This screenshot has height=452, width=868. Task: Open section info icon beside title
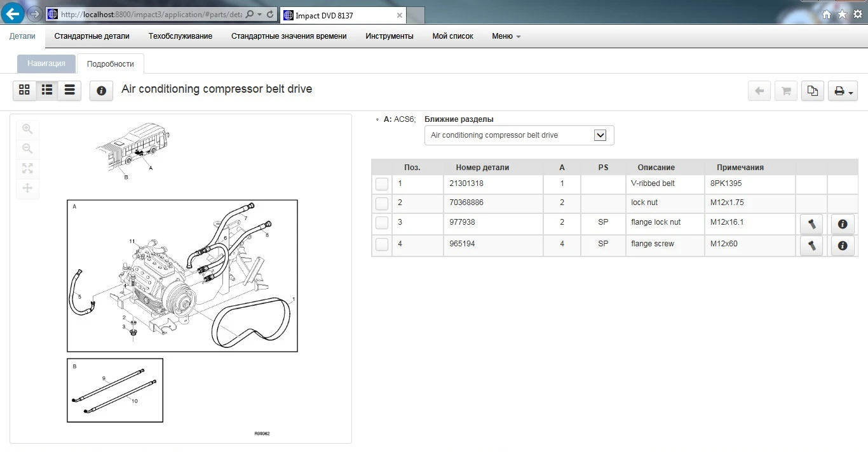[101, 91]
